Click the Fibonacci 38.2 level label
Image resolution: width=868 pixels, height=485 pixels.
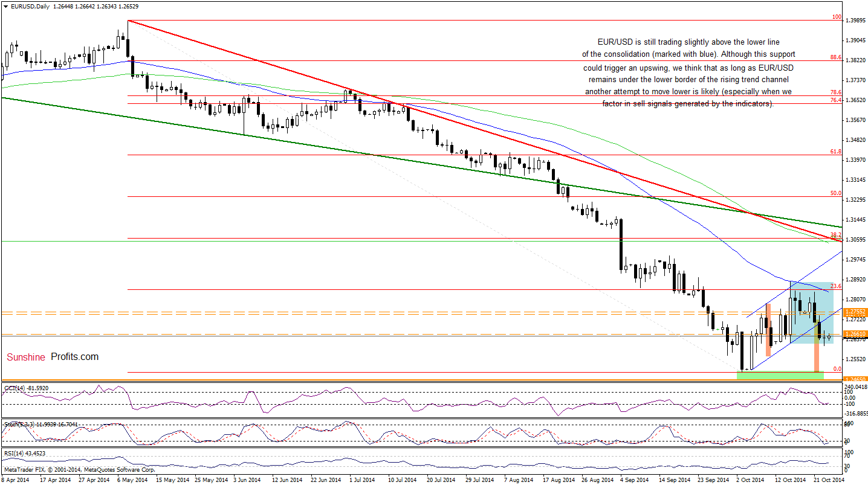[x=835, y=235]
